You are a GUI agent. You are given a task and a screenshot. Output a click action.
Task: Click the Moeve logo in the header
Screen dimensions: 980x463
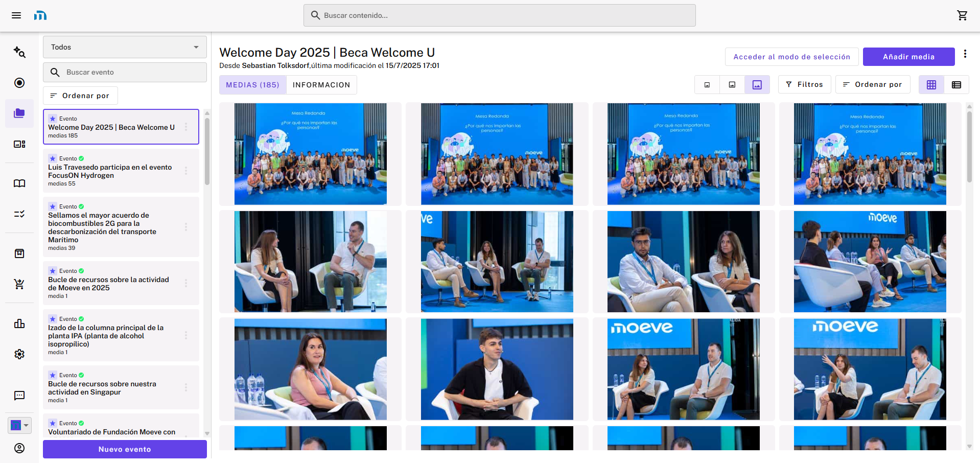[40, 16]
